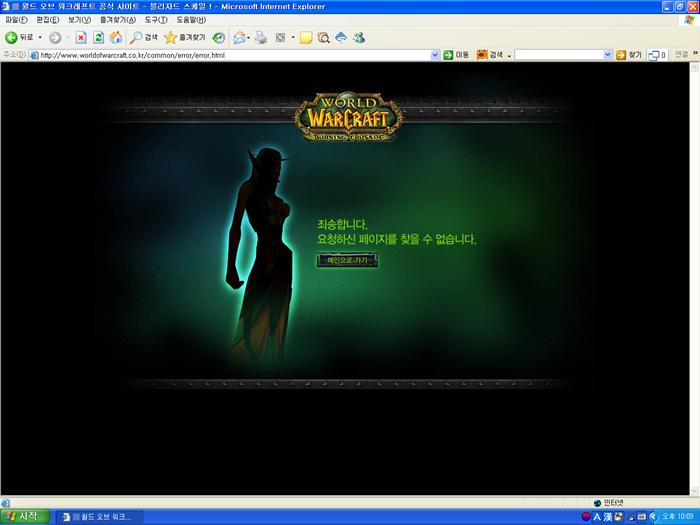Viewport: 700px width, 525px height.
Task: Open the 도움말(H) menu
Action: click(x=191, y=20)
